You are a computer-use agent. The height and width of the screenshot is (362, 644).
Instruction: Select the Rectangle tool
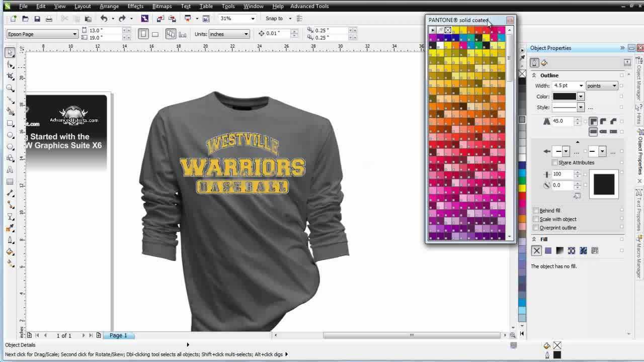(x=10, y=123)
